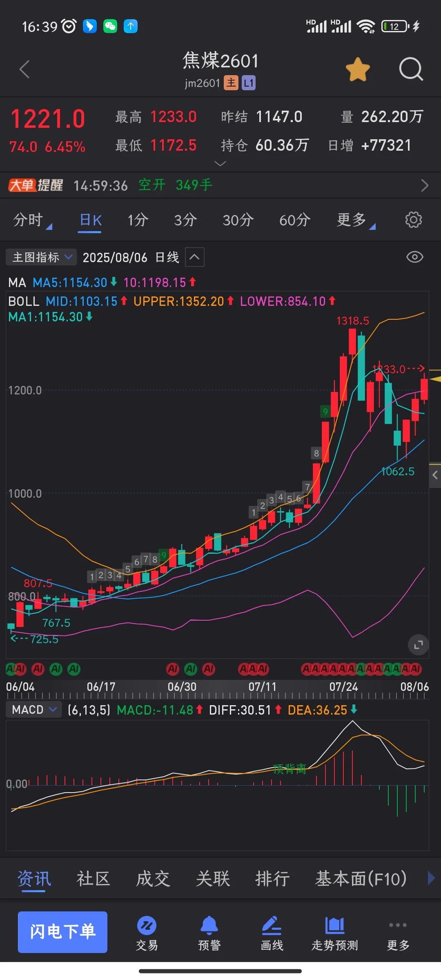The image size is (441, 980).
Task: Open the 成交 trades tab
Action: click(153, 878)
